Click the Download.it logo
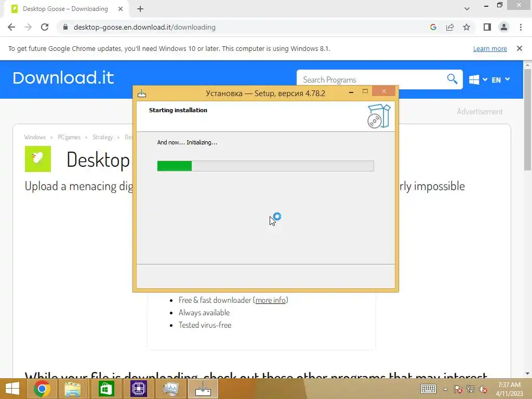532x399 pixels. point(63,78)
